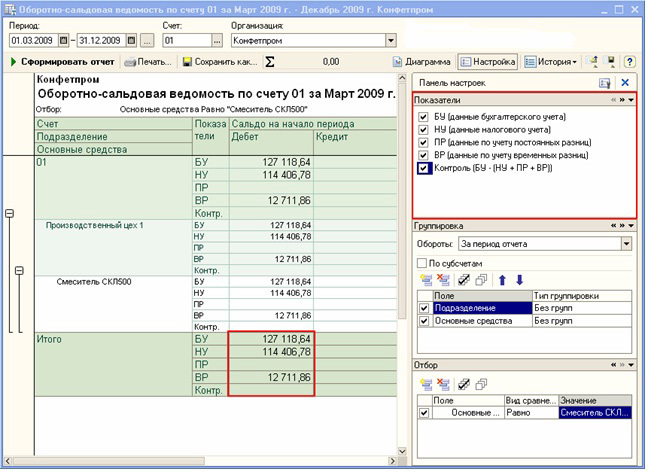Click Показатели section right double-arrow
This screenshot has height=472, width=648.
(622, 100)
